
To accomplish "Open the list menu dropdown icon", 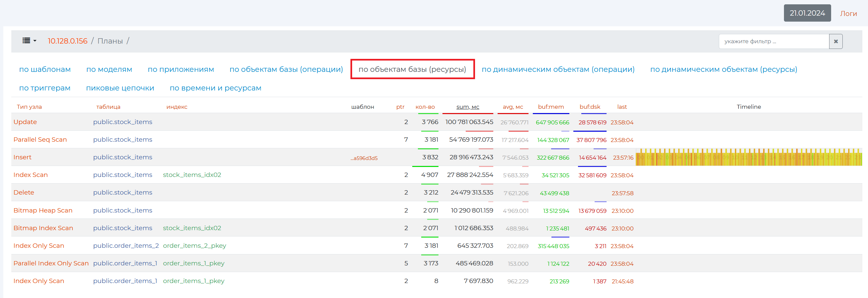I will click(29, 41).
